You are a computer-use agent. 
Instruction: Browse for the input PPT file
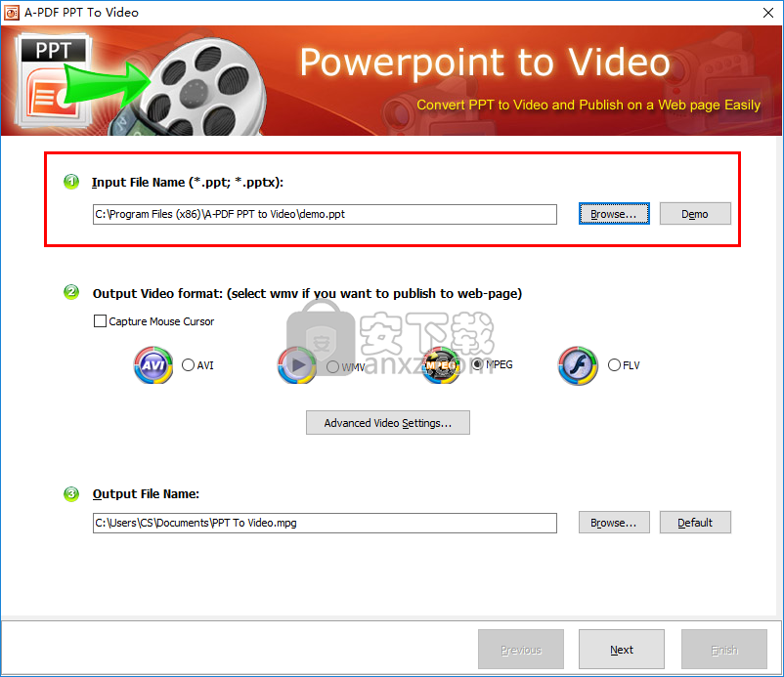click(614, 214)
